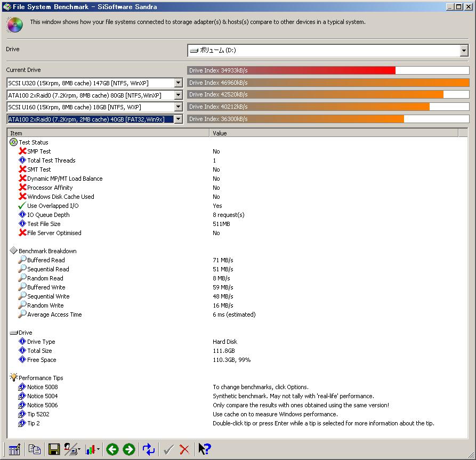Click the magnifier icon beside Buffered Read
This screenshot has width=476, height=460.
point(22,260)
